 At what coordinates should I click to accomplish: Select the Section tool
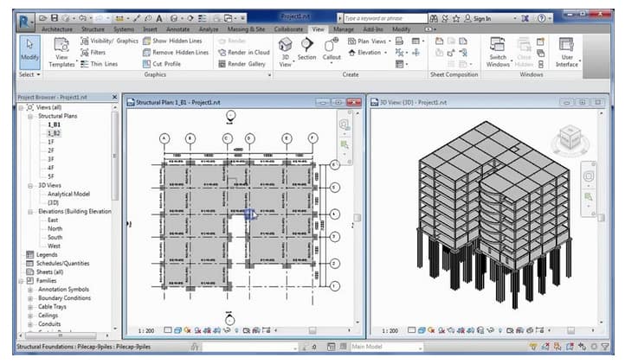306,49
